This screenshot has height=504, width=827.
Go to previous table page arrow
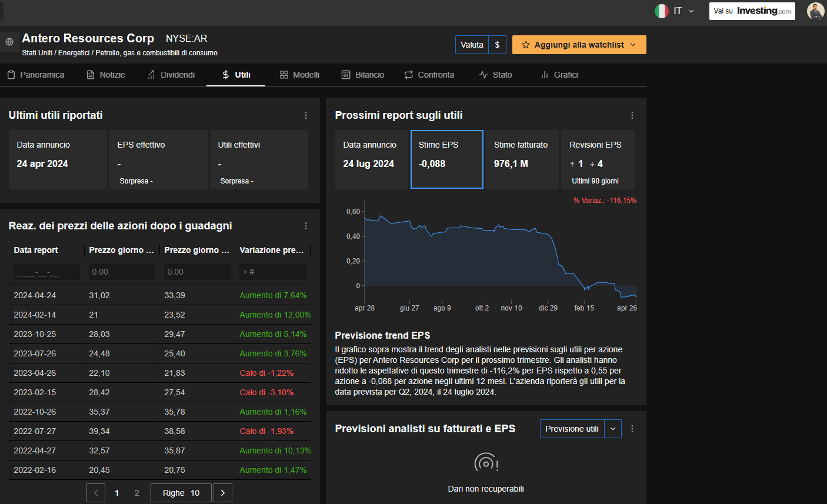coord(96,493)
